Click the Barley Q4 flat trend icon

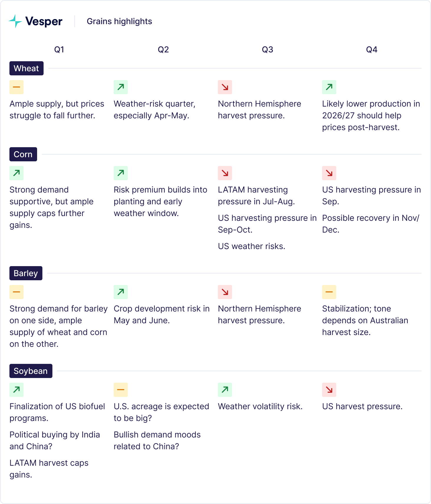[x=329, y=292]
